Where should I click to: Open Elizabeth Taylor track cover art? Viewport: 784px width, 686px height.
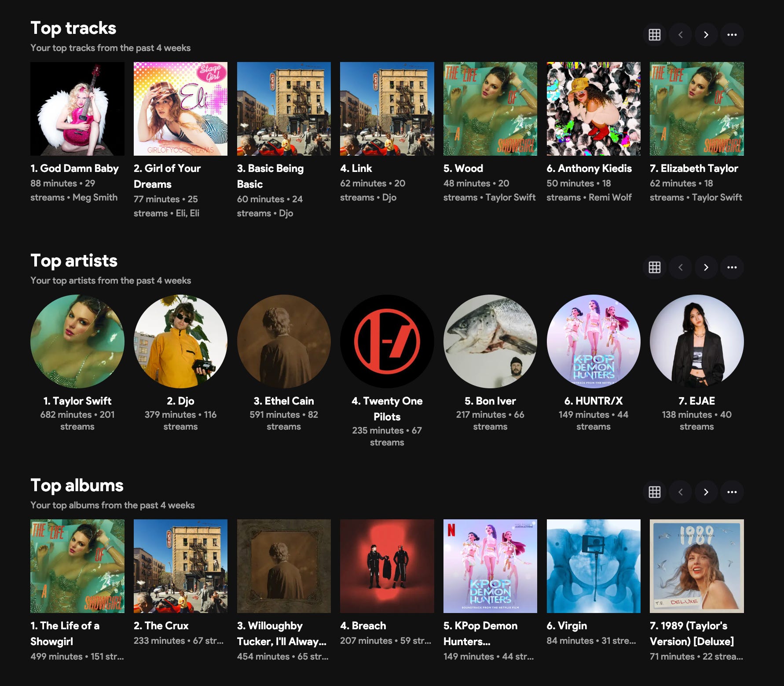click(x=697, y=109)
